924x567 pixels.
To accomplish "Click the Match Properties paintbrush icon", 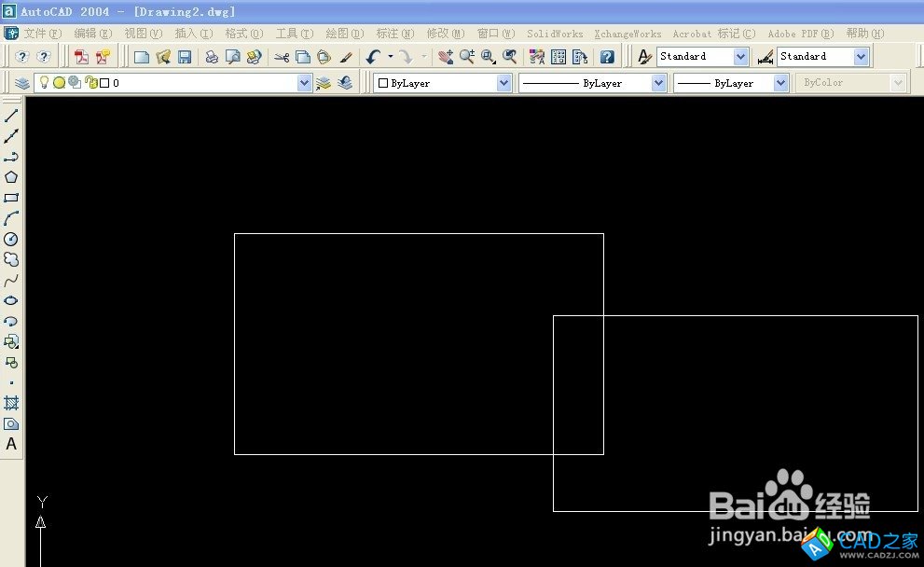I will coord(346,57).
